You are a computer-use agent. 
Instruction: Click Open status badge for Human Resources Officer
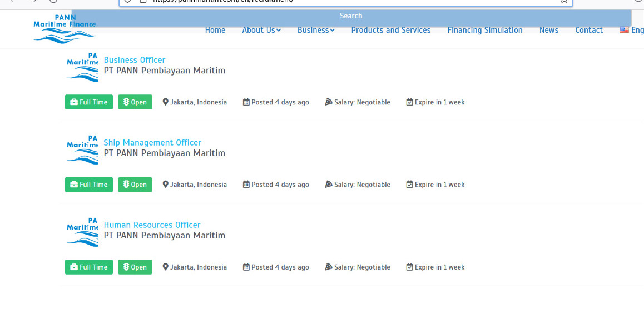click(135, 267)
